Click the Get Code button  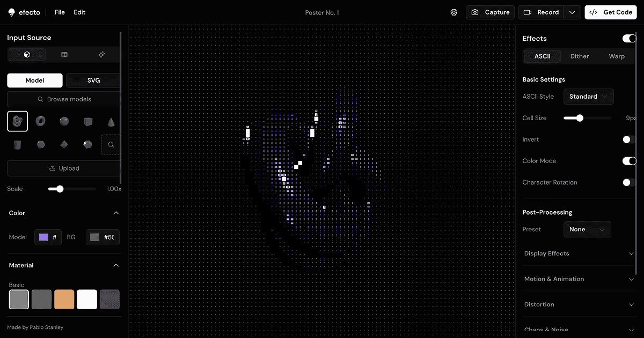click(611, 12)
